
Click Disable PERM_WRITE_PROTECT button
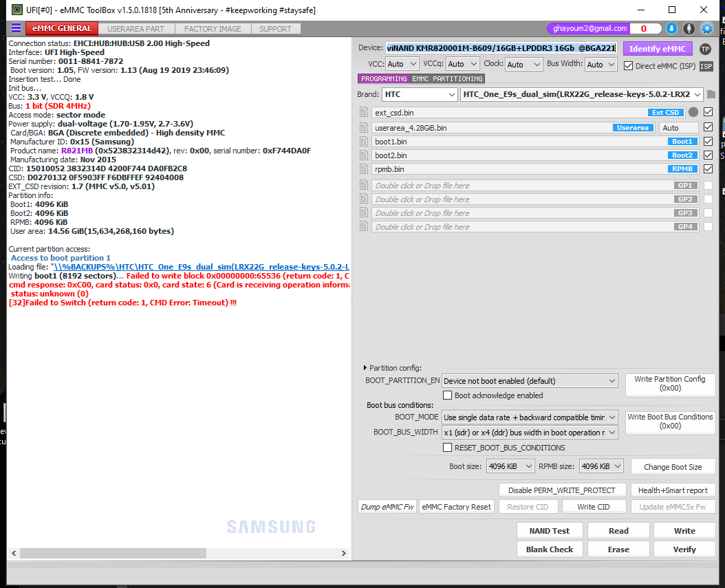[x=562, y=490]
